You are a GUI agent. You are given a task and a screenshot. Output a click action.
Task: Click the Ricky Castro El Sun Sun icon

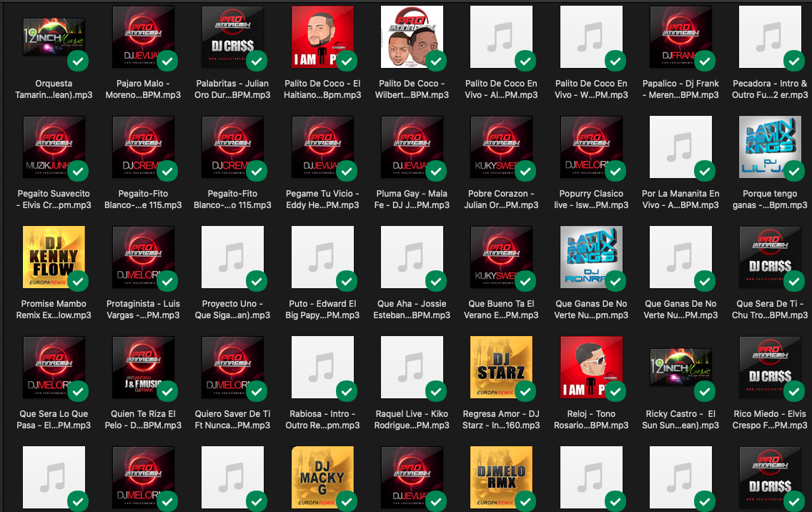[680, 368]
